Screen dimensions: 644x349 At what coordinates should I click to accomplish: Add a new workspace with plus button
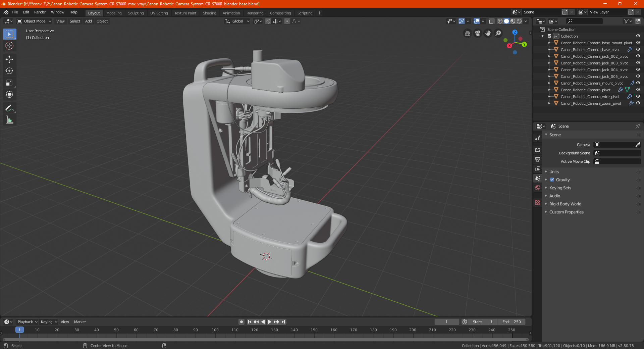319,13
